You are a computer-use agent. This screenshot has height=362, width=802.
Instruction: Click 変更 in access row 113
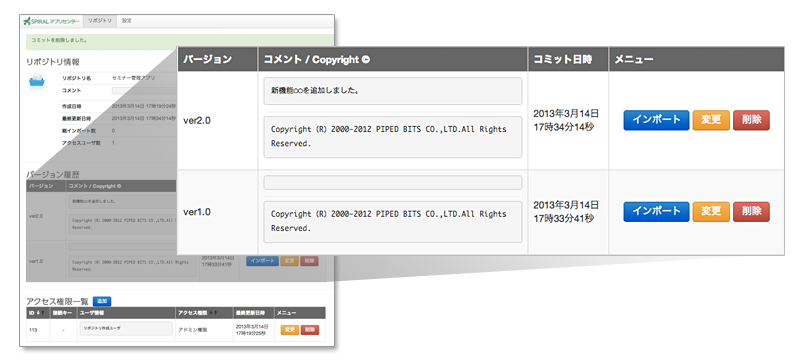tap(289, 330)
